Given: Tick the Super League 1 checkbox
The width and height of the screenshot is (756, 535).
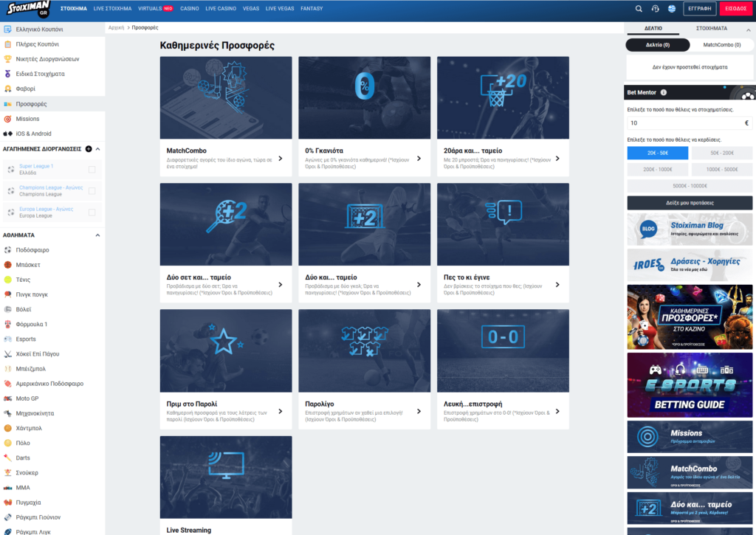Looking at the screenshot, I should point(92,169).
